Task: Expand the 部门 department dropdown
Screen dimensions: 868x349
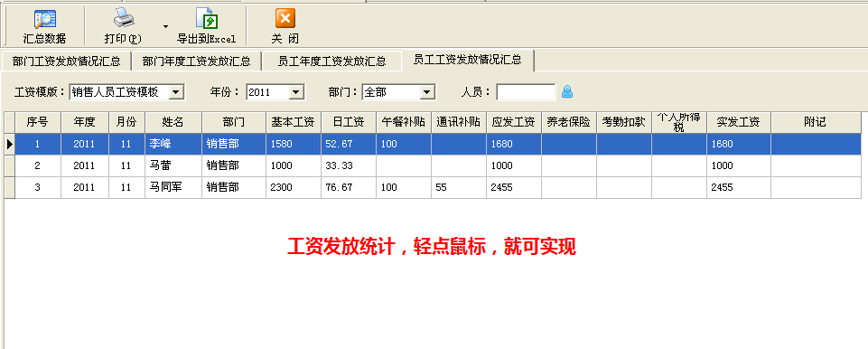Action: coord(427,92)
